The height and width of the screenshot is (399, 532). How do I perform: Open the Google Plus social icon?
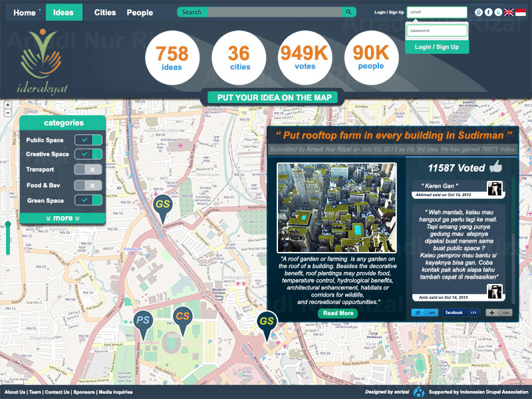coord(478,13)
